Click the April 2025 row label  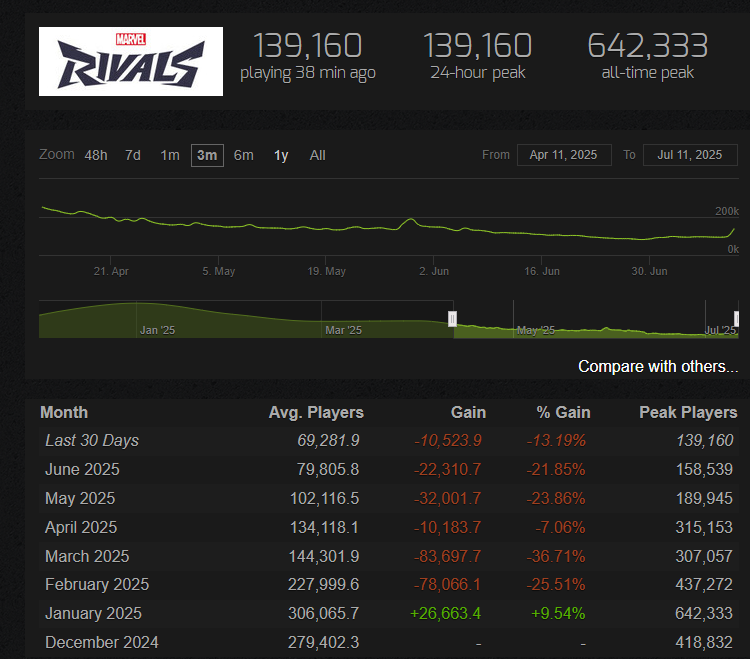pos(81,527)
